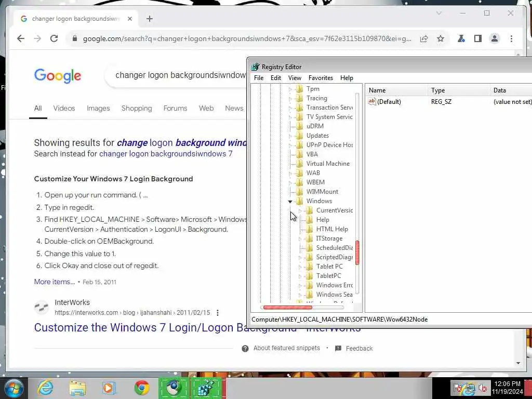Open the share page icon in address bar

coord(424,38)
